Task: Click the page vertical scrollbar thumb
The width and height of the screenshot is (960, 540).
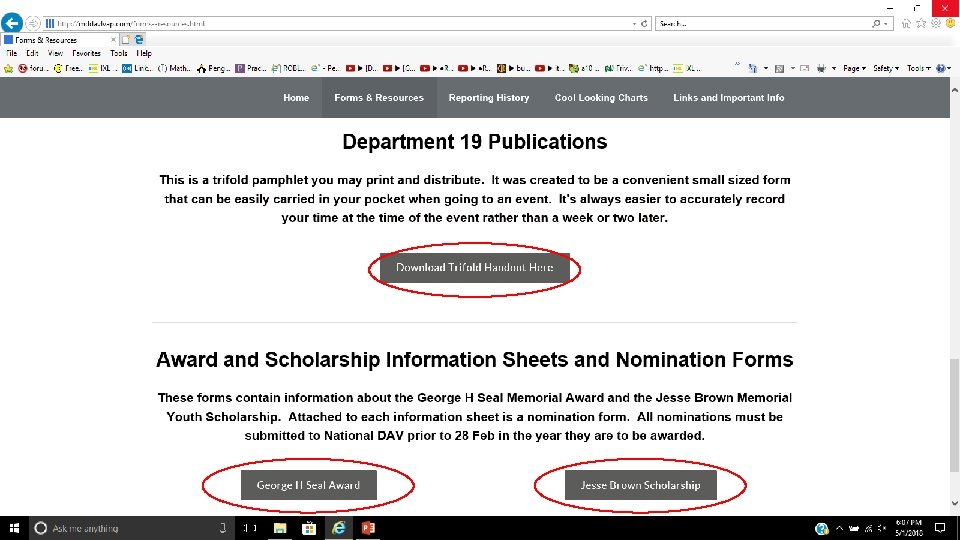Action: point(954,415)
